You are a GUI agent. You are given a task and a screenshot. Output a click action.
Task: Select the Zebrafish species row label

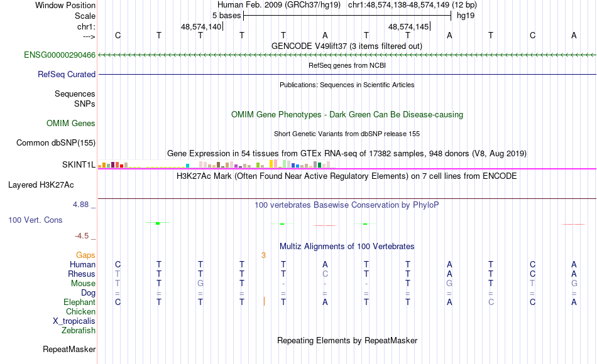[x=79, y=331]
